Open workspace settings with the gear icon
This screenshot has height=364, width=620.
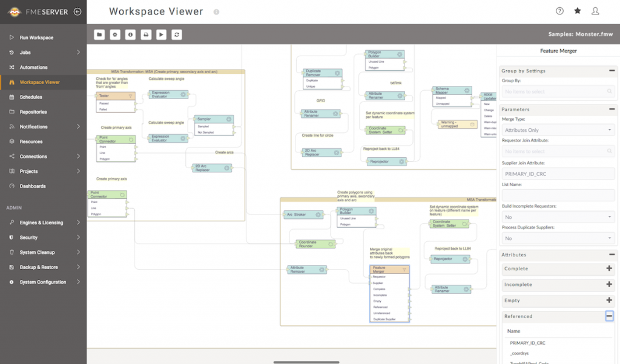click(115, 34)
